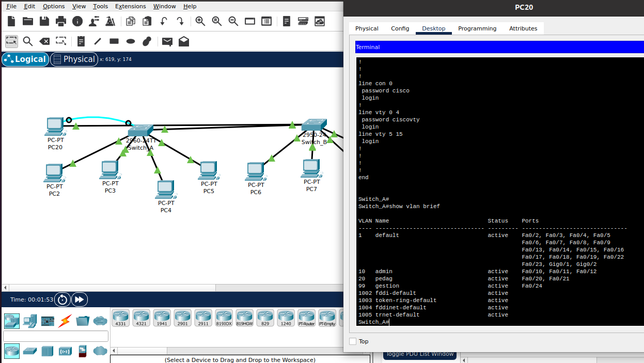Switch to the Attributes tab
This screenshot has height=363, width=644.
[523, 28]
